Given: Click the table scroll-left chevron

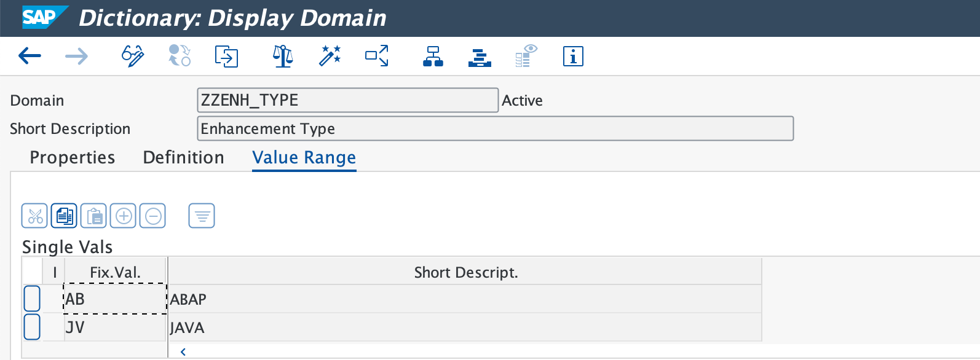Looking at the screenshot, I should (183, 352).
